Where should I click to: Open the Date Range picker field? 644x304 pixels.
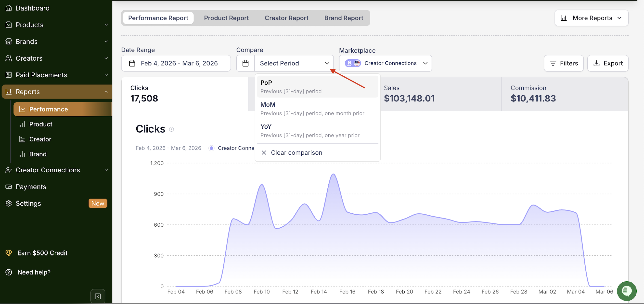pyautogui.click(x=176, y=63)
